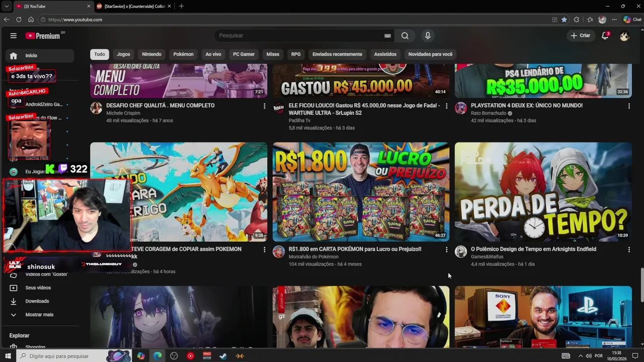Open the Perda de Tempo thumbnail
This screenshot has width=644, height=362.
(543, 192)
